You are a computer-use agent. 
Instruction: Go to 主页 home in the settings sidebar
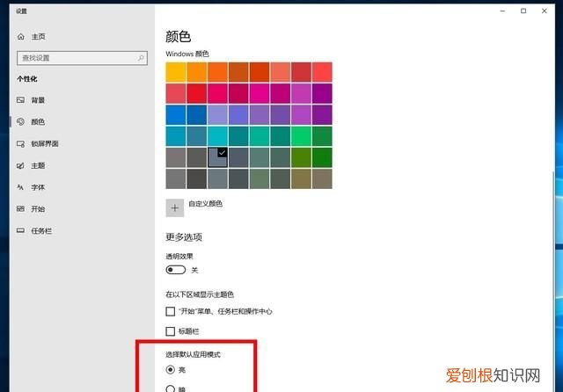(x=32, y=37)
